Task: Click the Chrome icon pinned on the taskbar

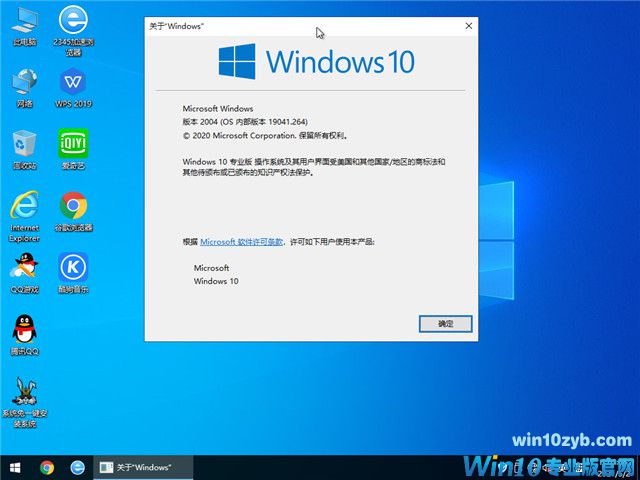Action: [x=47, y=467]
